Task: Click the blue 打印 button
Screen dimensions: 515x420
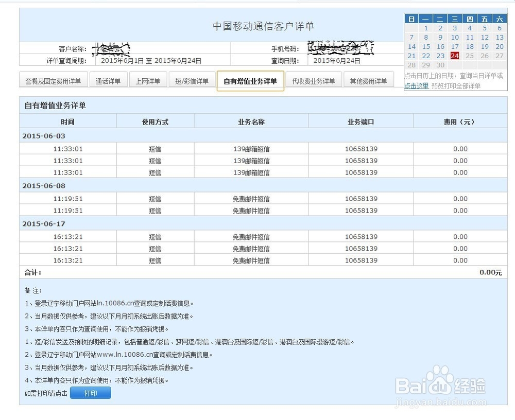Action: tap(91, 393)
